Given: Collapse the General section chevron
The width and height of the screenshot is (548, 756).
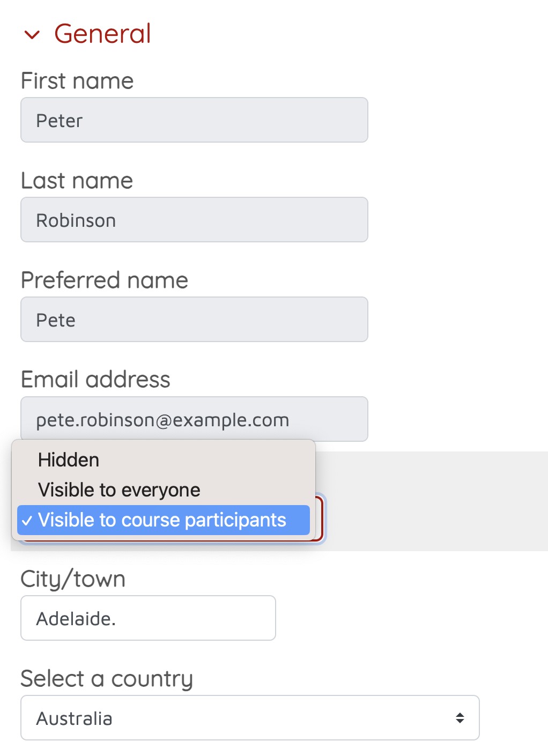Looking at the screenshot, I should click(x=32, y=35).
